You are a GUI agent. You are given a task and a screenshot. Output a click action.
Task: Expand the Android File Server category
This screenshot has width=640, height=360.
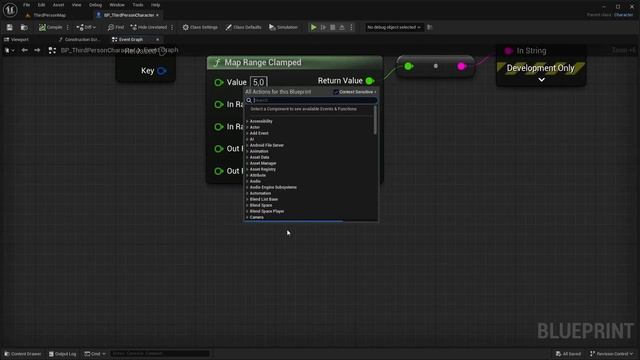247,145
